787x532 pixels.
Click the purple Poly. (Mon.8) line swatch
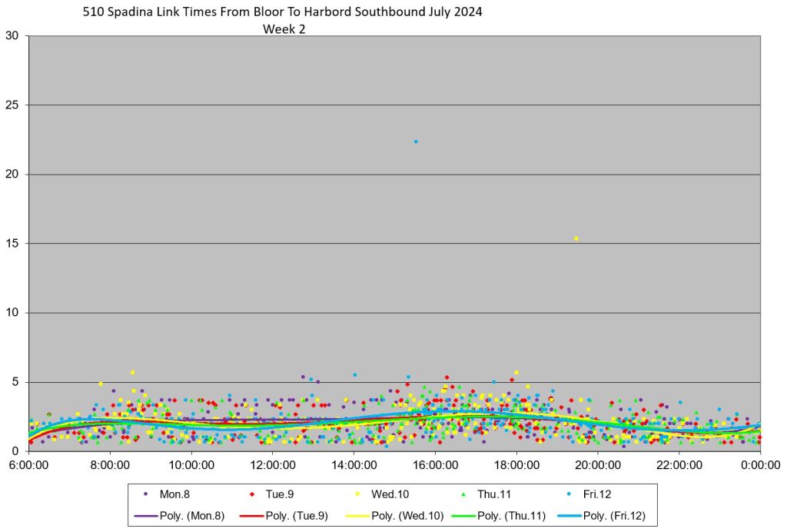146,515
